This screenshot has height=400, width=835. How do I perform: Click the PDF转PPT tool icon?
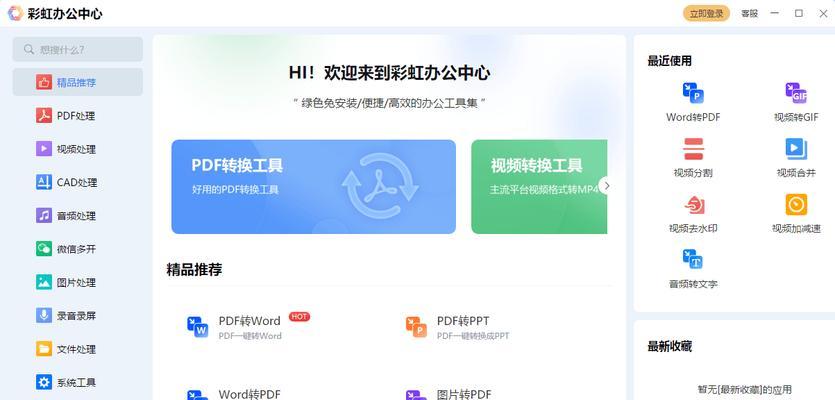[416, 326]
